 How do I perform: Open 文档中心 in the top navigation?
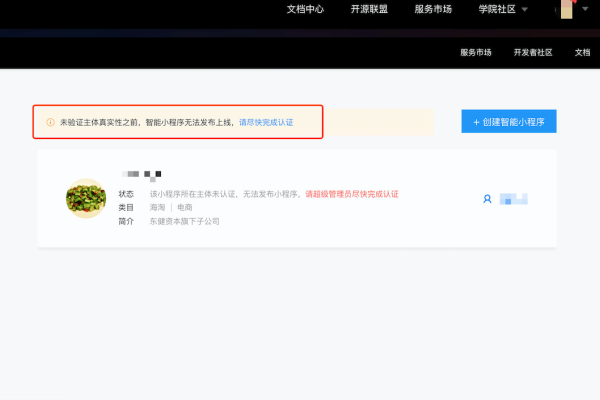pyautogui.click(x=305, y=9)
